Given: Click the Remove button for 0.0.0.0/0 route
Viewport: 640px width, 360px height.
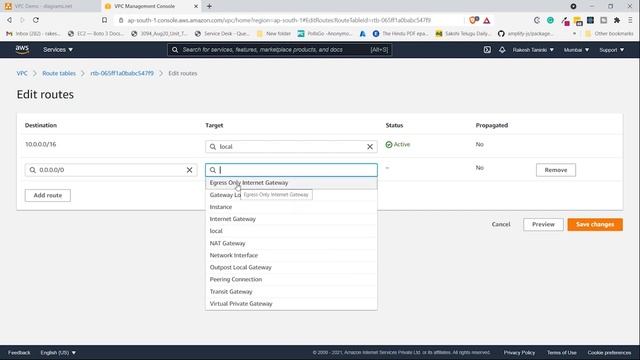Looking at the screenshot, I should click(556, 170).
